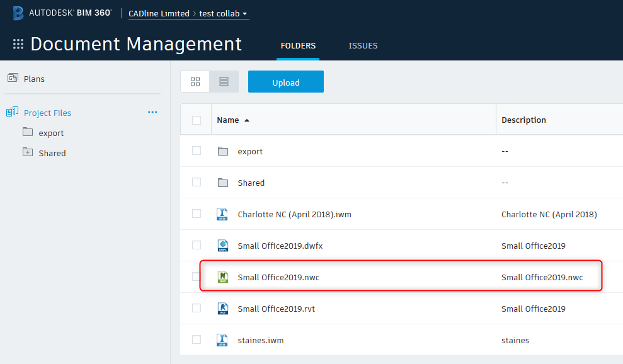Screen dimensions: 623x364
Task: Toggle the select-all checkbox in header
Action: pos(197,120)
